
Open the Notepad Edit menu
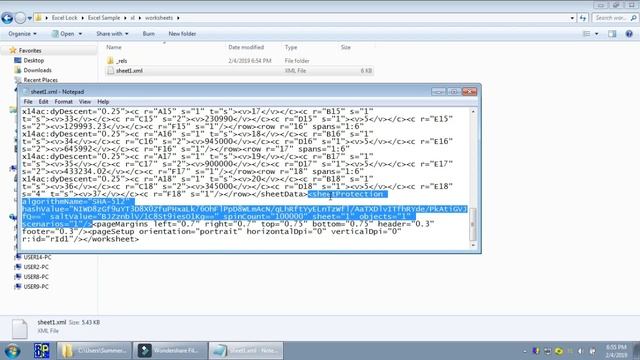(43, 102)
